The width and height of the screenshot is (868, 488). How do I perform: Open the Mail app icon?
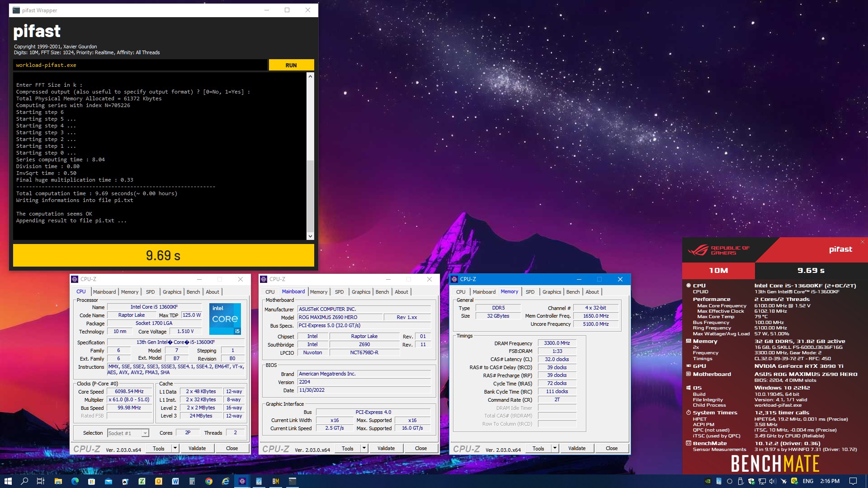pos(108,481)
